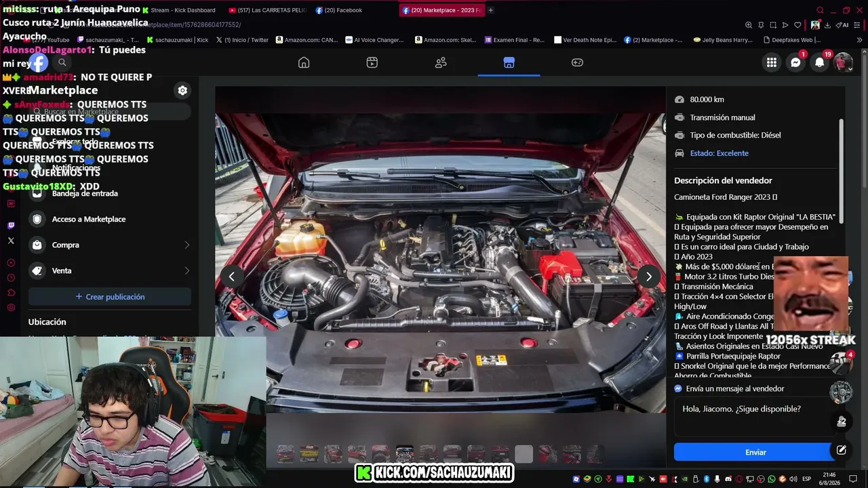The image size is (868, 488).
Task: Expand the Venta section
Action: pos(110,270)
